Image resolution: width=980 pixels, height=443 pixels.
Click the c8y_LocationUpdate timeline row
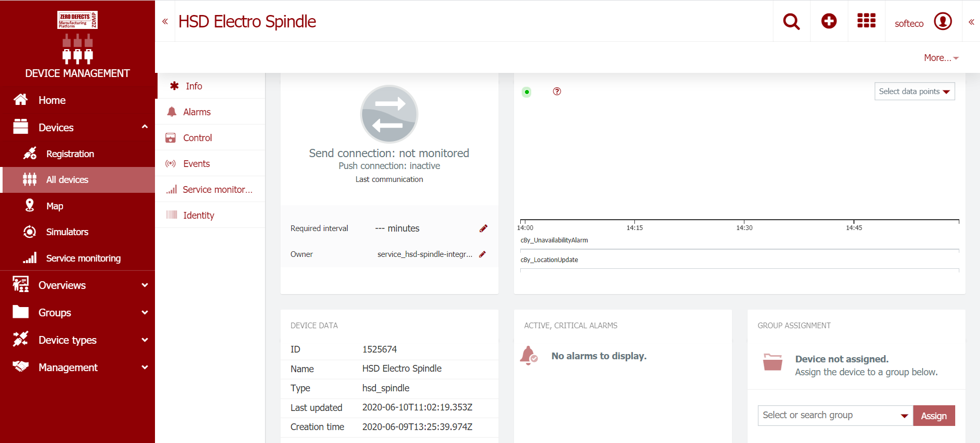coord(739,264)
